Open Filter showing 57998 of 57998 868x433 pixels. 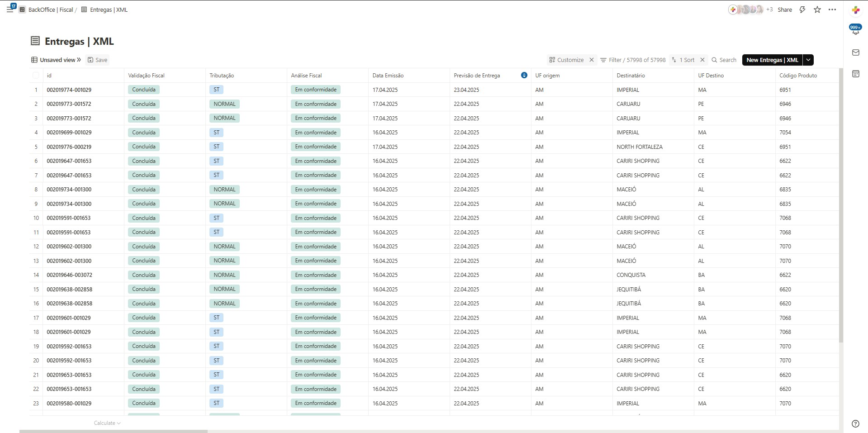coord(633,60)
